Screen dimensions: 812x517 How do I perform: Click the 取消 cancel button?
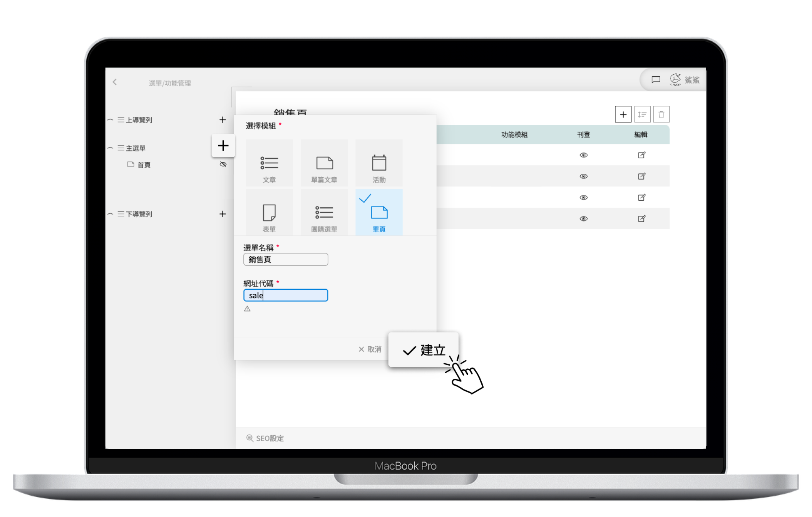[370, 349]
